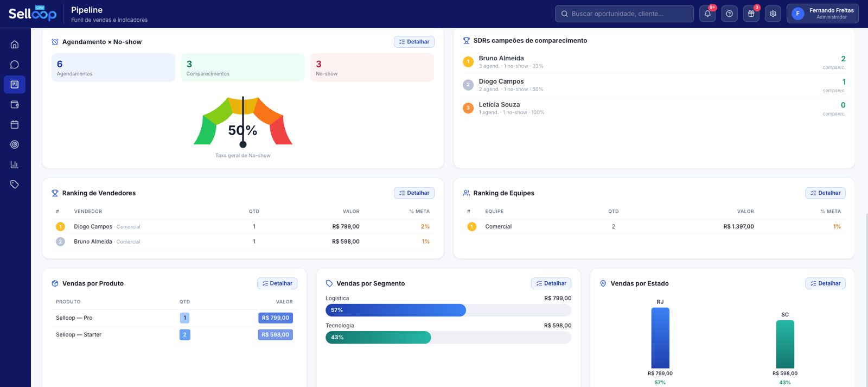Click Detalhar in Ranking de Equipes

pyautogui.click(x=825, y=193)
